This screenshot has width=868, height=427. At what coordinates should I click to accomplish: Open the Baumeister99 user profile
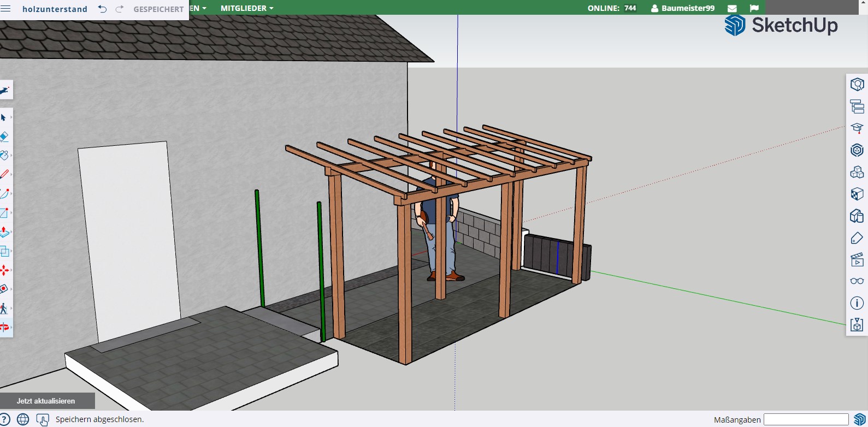click(x=682, y=8)
